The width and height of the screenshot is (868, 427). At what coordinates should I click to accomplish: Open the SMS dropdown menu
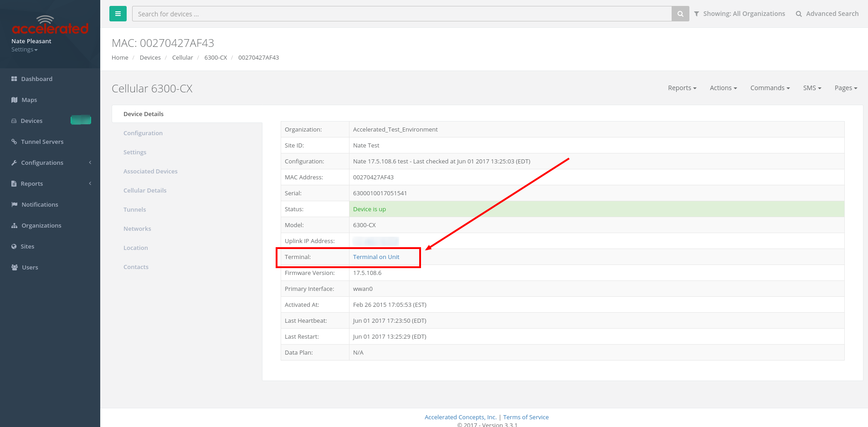tap(812, 88)
